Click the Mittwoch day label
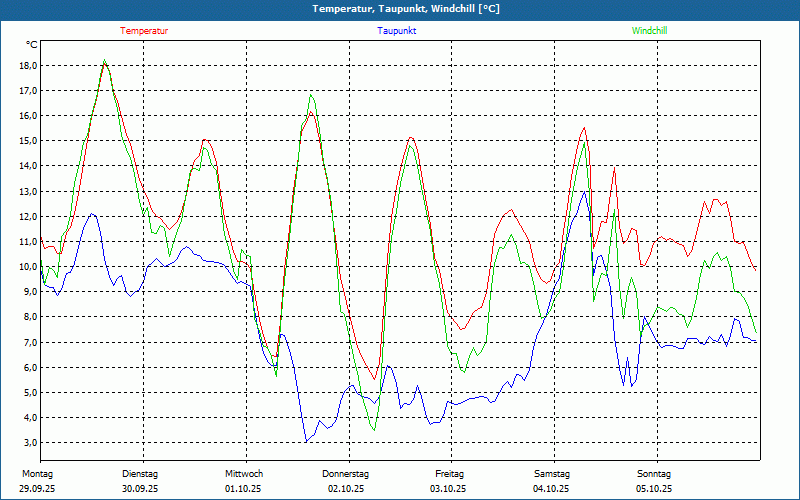 244,473
